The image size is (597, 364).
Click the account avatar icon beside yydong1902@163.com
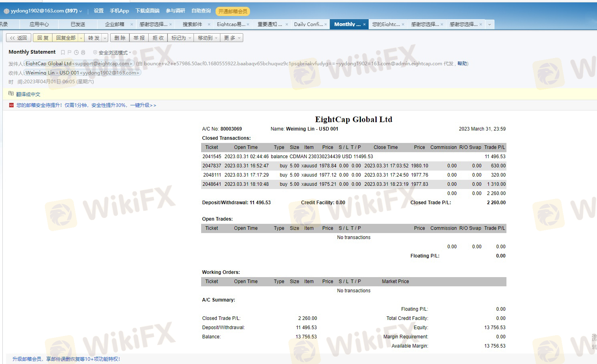(6, 11)
